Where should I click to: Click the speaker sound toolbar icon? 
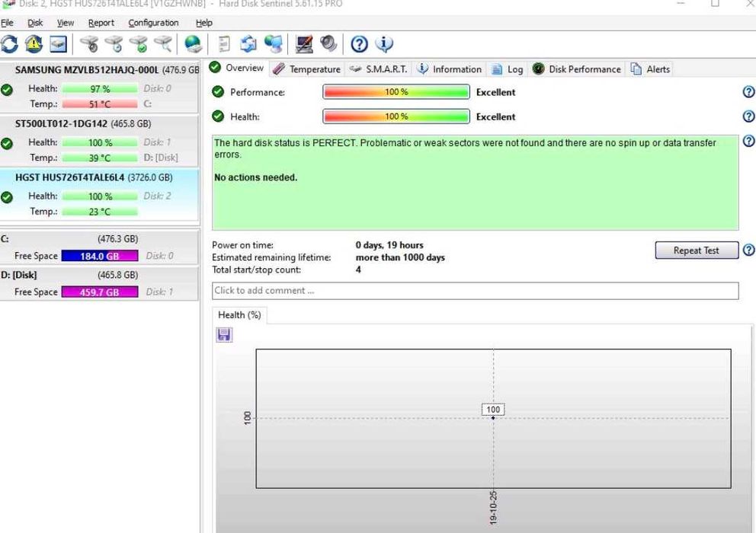point(328,44)
